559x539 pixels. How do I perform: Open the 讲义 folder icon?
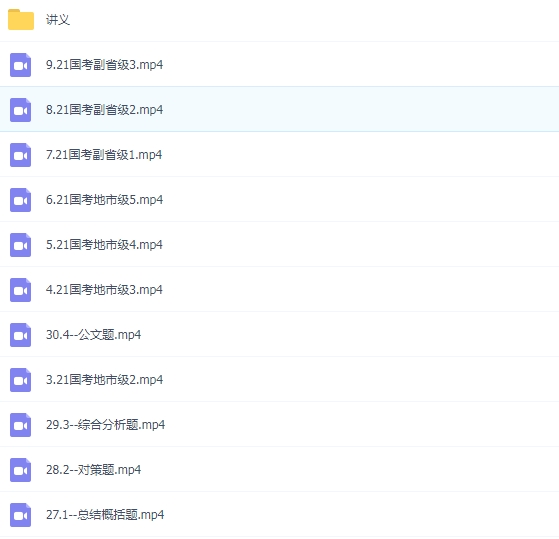tap(21, 20)
